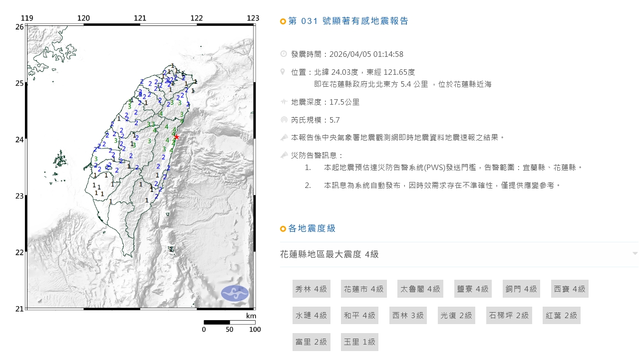Click the 第 031 號顯著有感地震報告 title
The image size is (644, 362).
tap(348, 21)
